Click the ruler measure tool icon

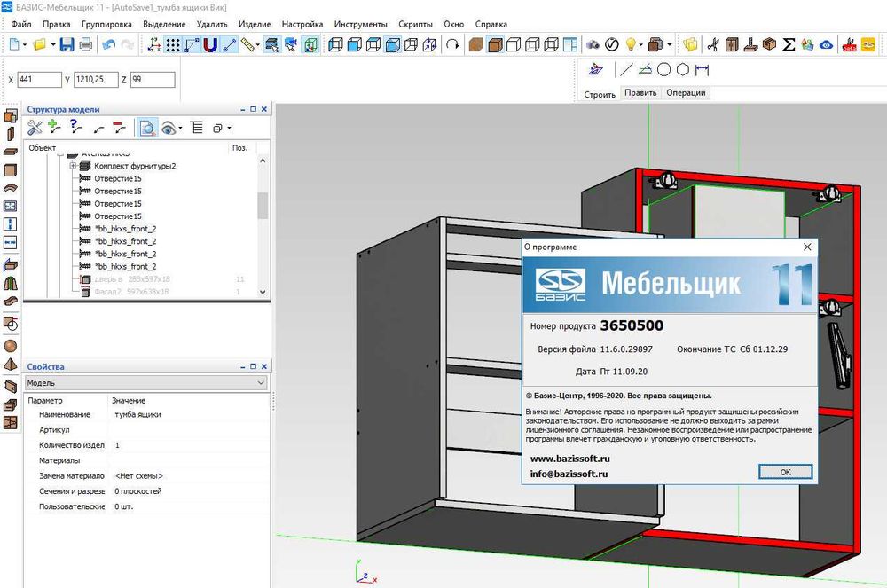pyautogui.click(x=247, y=44)
